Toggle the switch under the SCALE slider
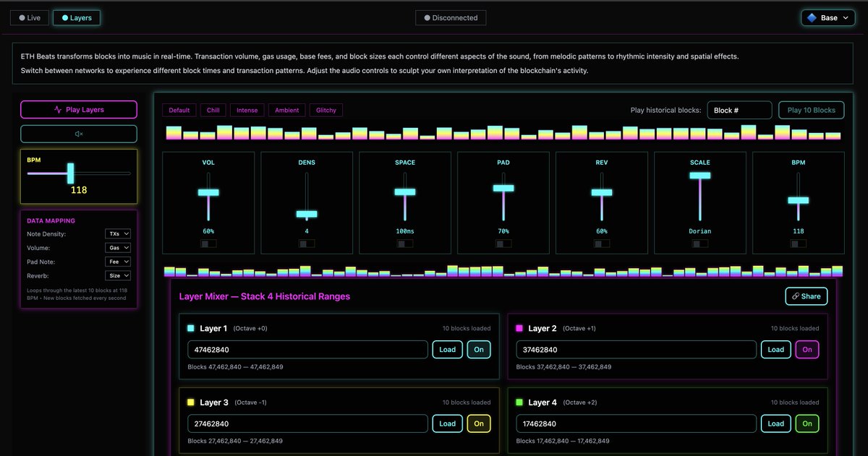The height and width of the screenshot is (456, 868). click(x=700, y=244)
